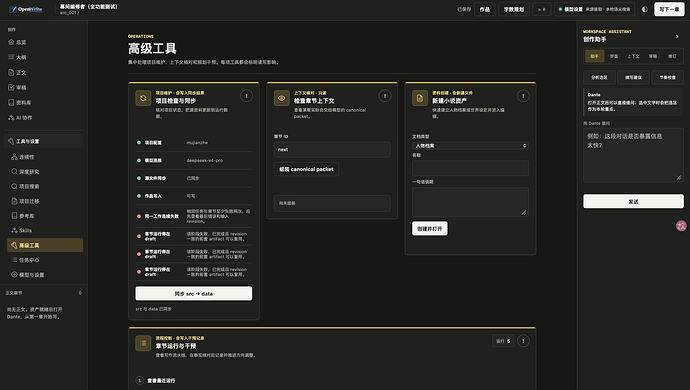The image size is (690, 390).
Task: Click the list icon on 章节运行与干预 card
Action: click(143, 343)
